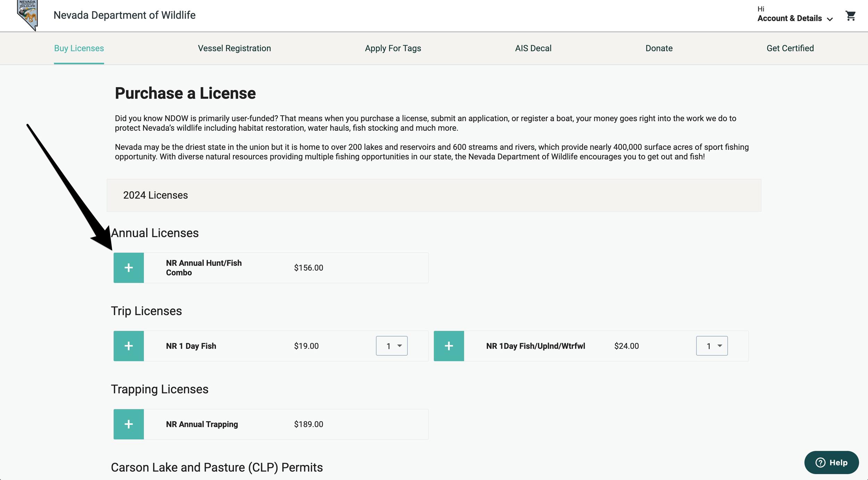Viewport: 868px width, 480px height.
Task: Expand the 2024 Licenses section
Action: [x=156, y=195]
